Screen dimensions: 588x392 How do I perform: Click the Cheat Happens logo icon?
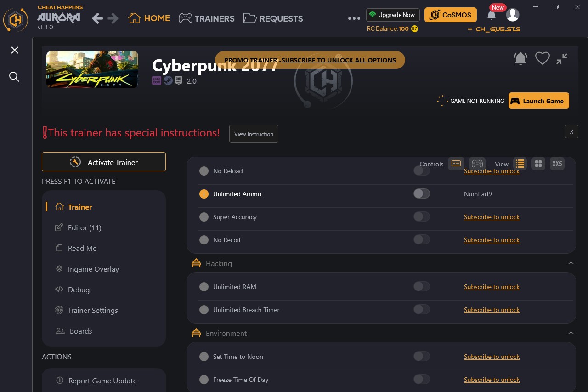point(16,19)
